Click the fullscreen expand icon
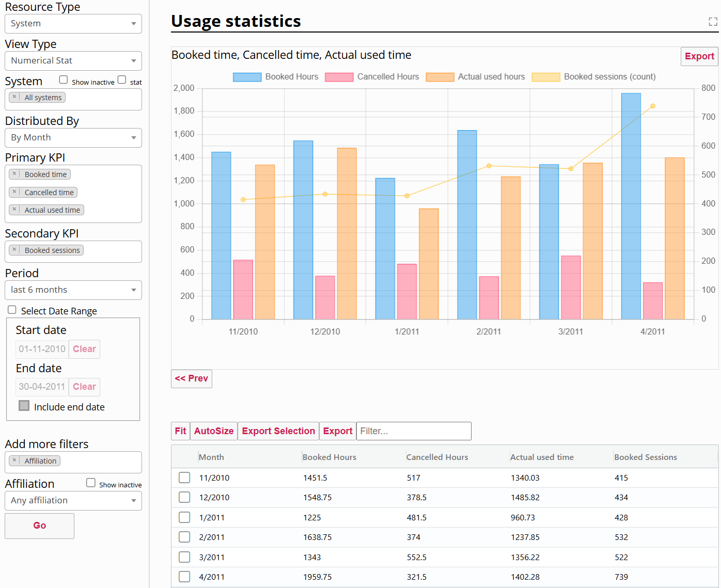 713,22
